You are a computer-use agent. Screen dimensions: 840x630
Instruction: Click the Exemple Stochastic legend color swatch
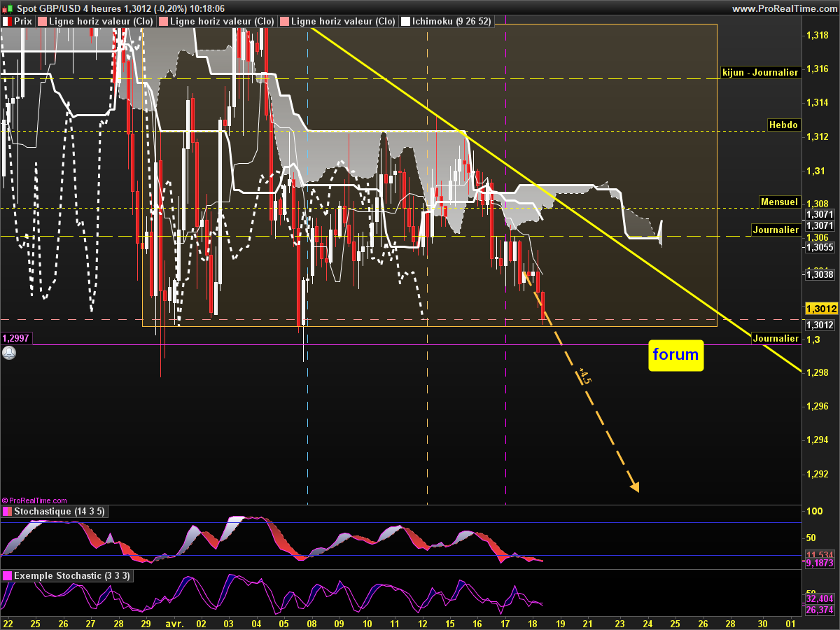click(x=7, y=575)
